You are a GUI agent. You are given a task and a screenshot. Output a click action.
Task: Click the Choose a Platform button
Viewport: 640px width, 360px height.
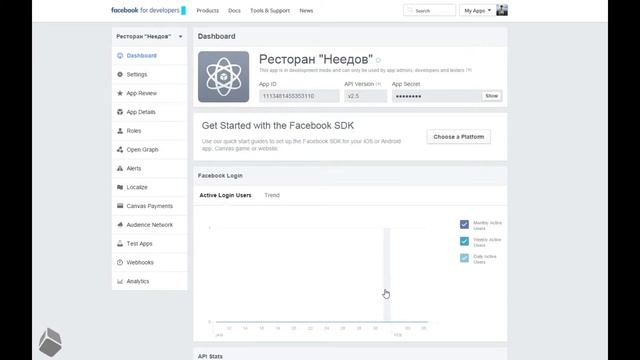[x=459, y=137]
